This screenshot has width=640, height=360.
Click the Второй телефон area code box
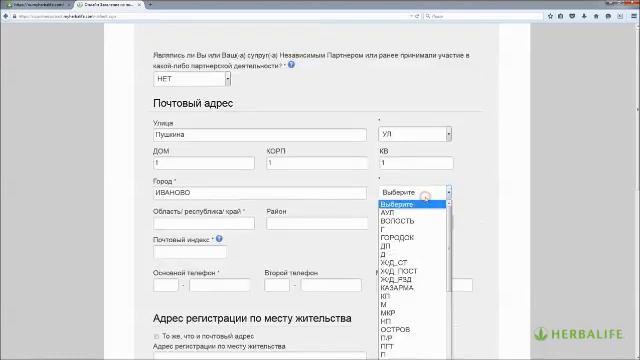click(277, 285)
